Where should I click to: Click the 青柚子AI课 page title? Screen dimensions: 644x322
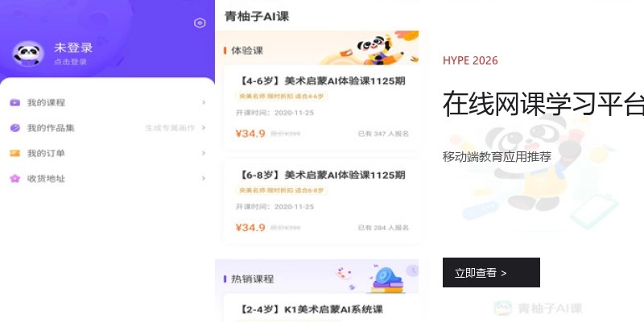pyautogui.click(x=257, y=16)
